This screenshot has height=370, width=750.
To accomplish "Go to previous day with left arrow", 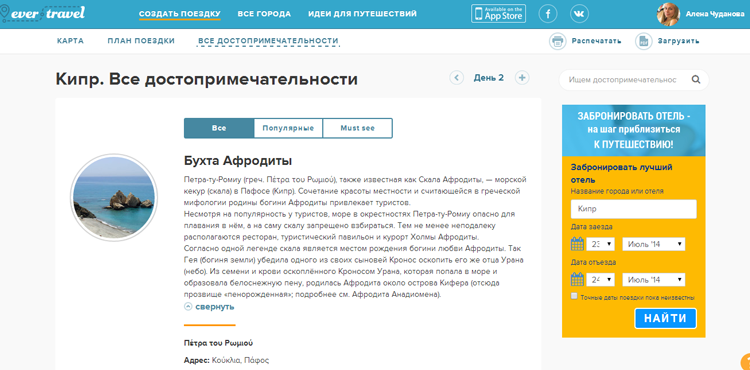I will point(456,77).
